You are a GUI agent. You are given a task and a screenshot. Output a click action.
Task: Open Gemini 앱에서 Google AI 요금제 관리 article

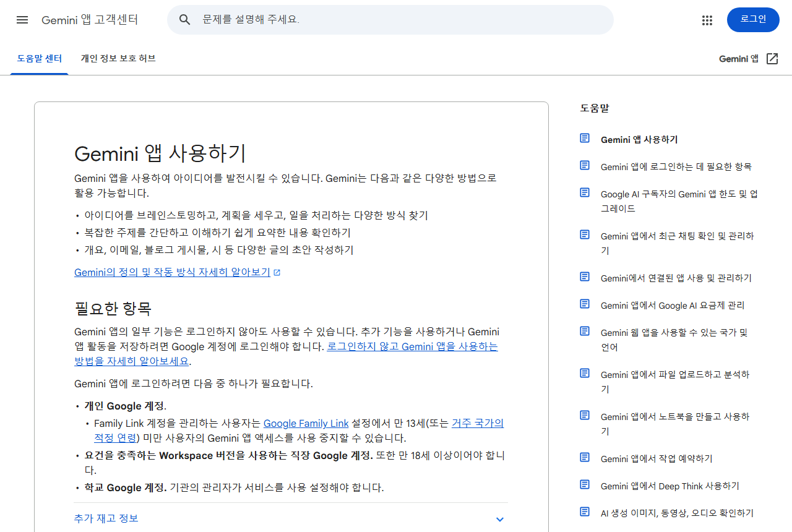point(673,305)
